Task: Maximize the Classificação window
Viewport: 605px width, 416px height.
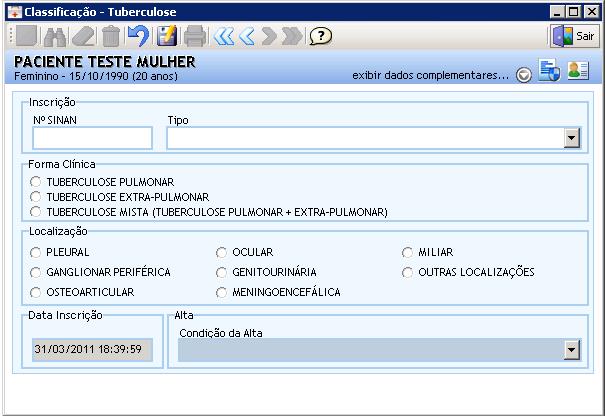Action: [574, 12]
